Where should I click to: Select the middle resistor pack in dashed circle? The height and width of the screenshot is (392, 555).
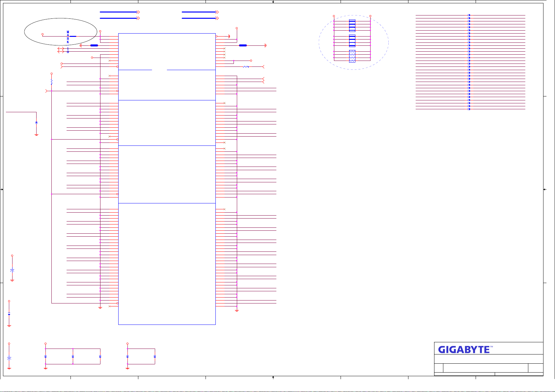(x=352, y=41)
